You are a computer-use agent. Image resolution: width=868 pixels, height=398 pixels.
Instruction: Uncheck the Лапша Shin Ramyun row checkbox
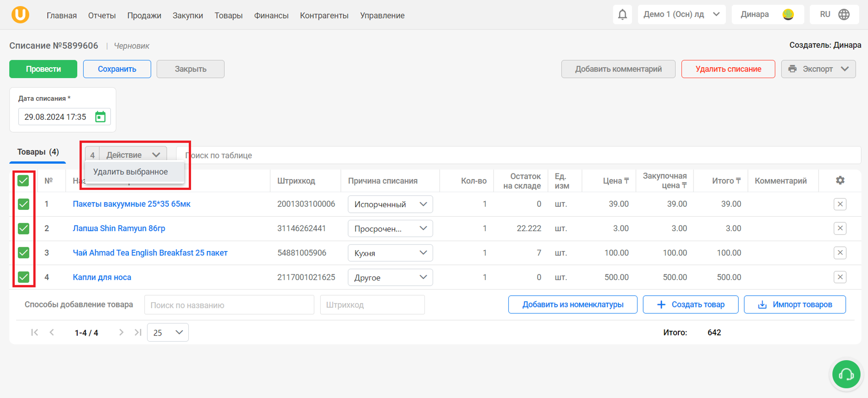point(23,228)
